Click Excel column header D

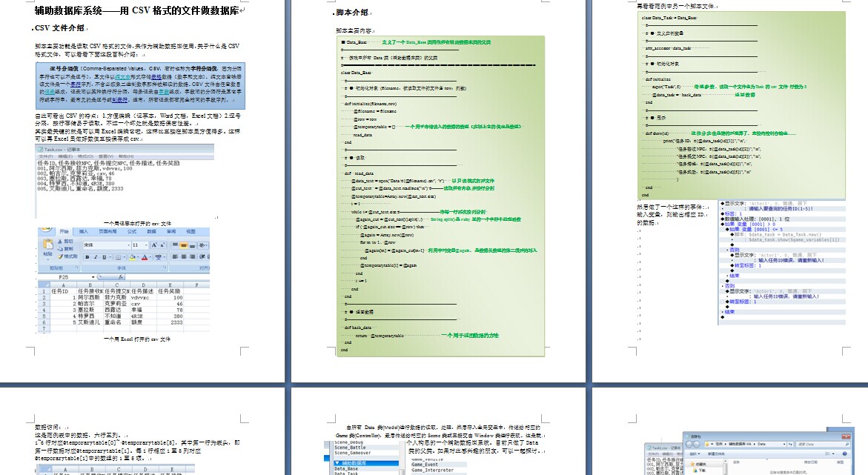pos(143,285)
